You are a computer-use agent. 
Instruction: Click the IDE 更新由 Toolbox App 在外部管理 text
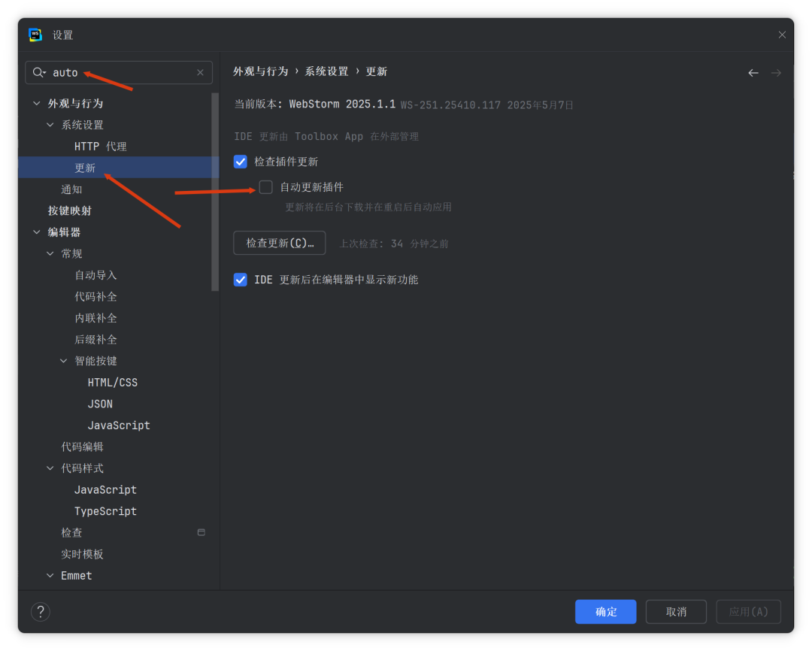pos(326,136)
